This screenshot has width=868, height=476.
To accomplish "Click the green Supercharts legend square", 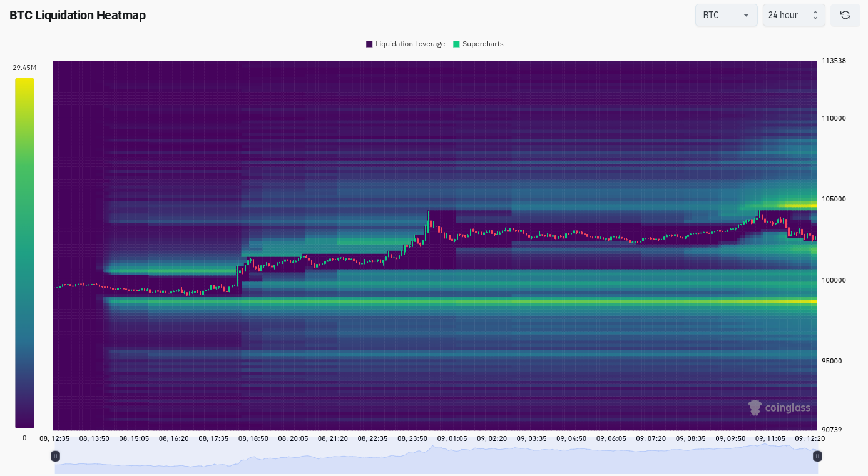I will (x=456, y=44).
